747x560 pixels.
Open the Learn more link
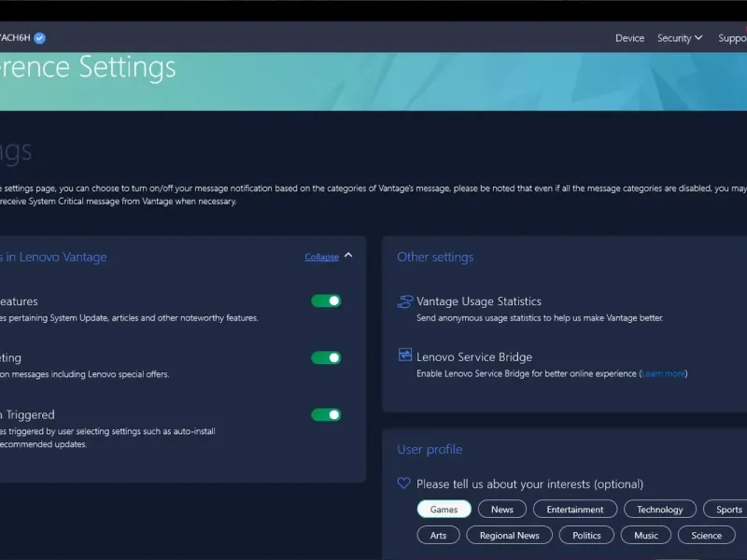click(664, 374)
